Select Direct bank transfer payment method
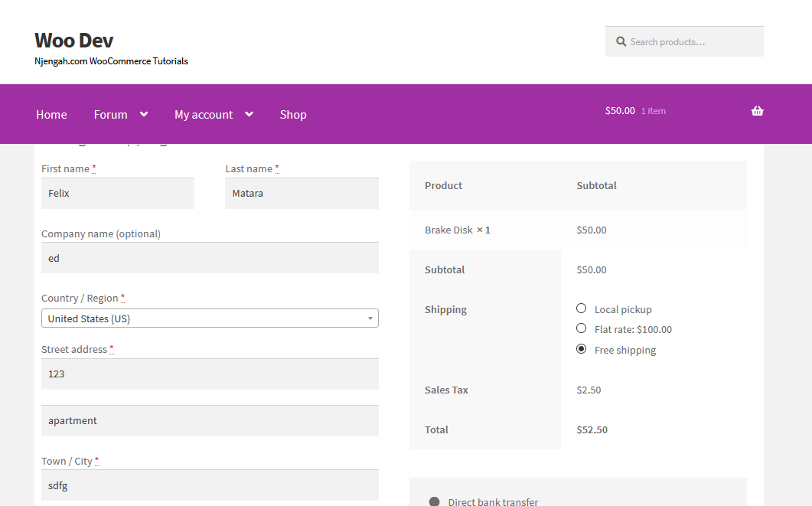Viewport: 812px width, 506px height. pyautogui.click(x=435, y=501)
